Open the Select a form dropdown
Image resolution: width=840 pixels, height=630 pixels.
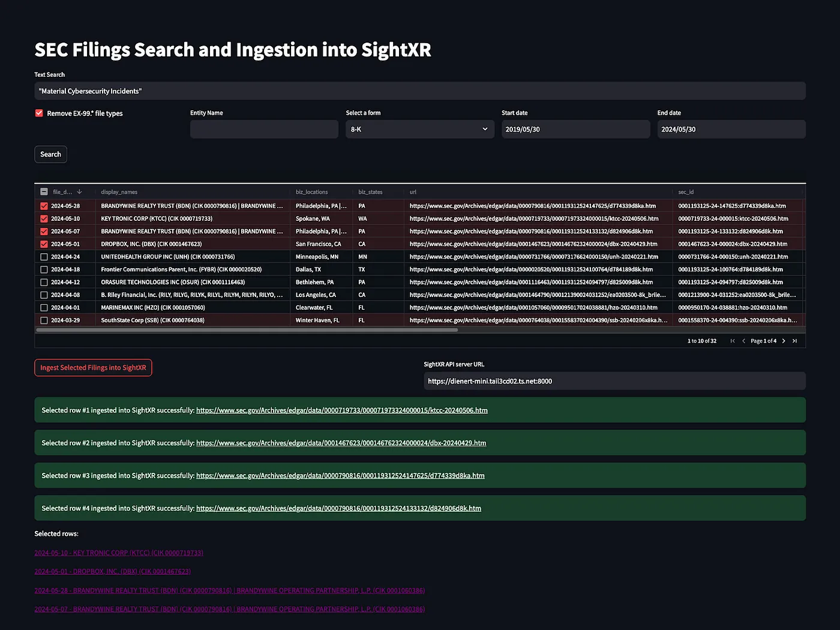point(420,129)
